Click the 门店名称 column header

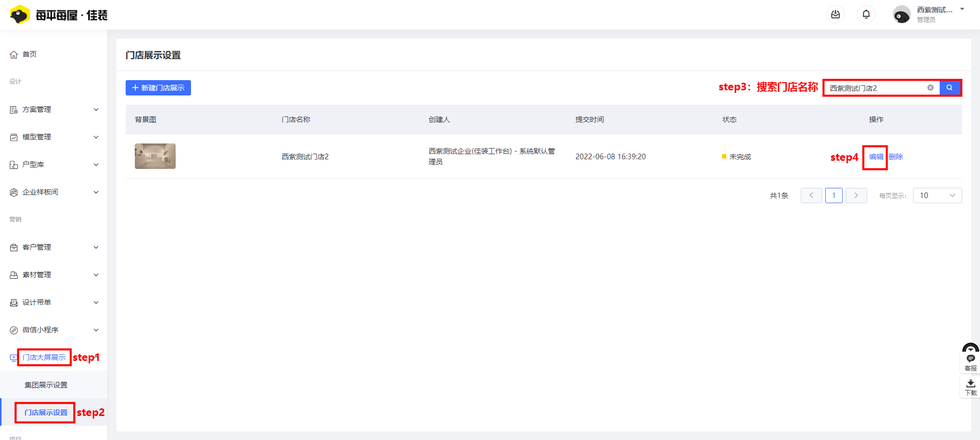coord(296,119)
